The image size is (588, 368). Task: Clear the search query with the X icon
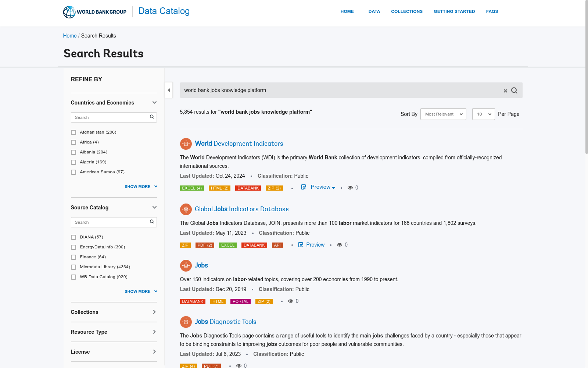pos(505,91)
